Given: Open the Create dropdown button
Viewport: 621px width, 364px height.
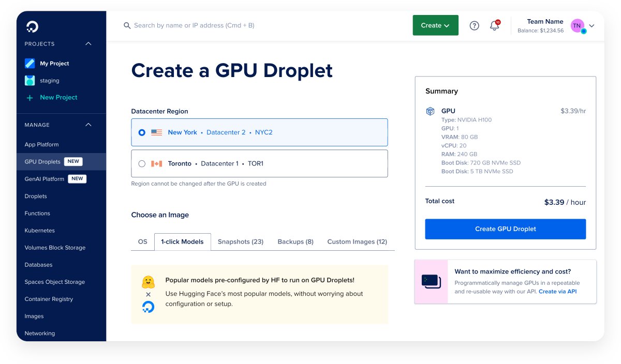Looking at the screenshot, I should [435, 25].
